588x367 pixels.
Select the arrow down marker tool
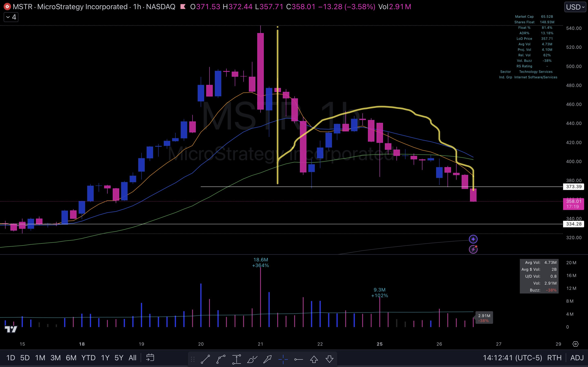330,359
